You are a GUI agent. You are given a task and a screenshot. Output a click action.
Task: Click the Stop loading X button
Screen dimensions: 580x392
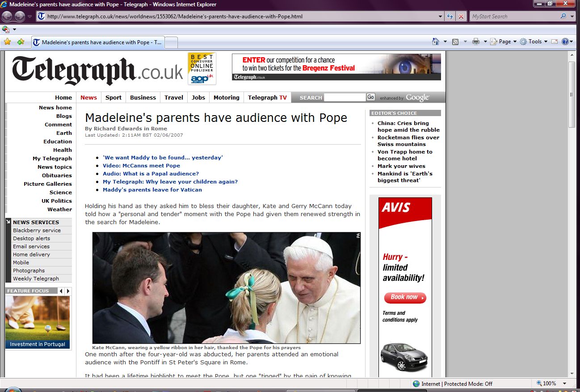461,17
